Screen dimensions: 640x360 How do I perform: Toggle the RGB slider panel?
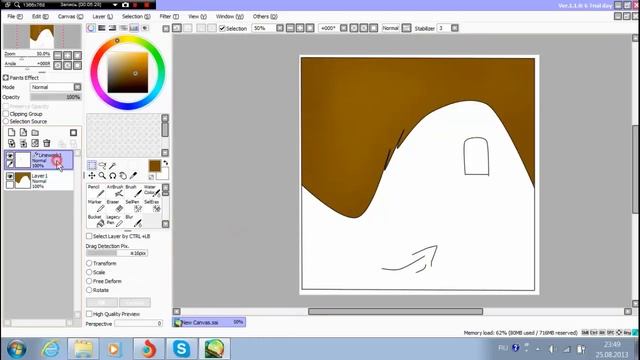coord(102,28)
